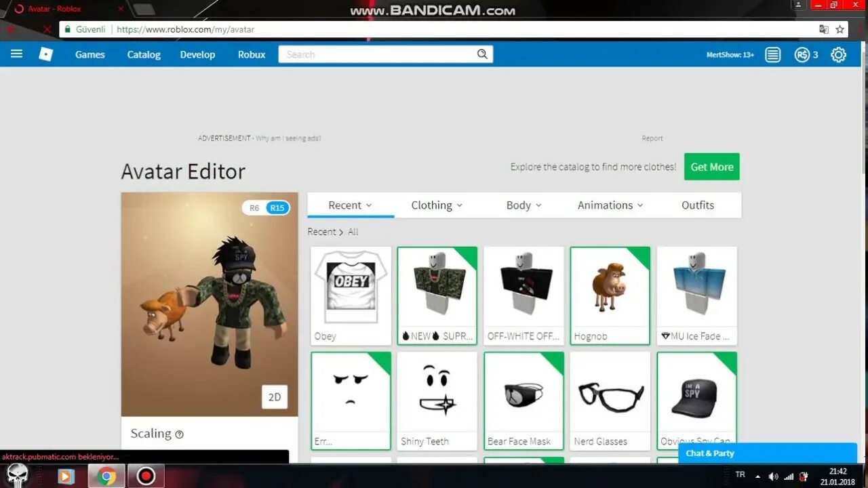Open the Bandicam recorder taskbar icon

point(146,476)
